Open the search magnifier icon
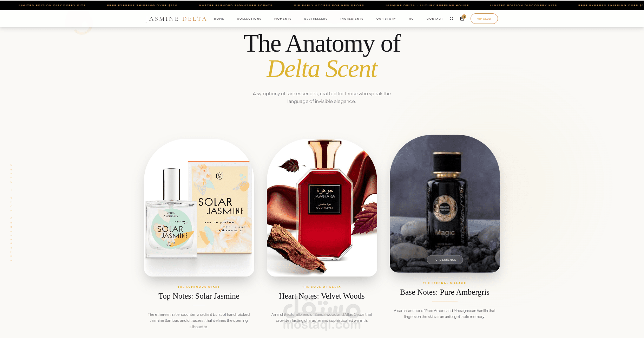The width and height of the screenshot is (644, 338). [x=452, y=19]
